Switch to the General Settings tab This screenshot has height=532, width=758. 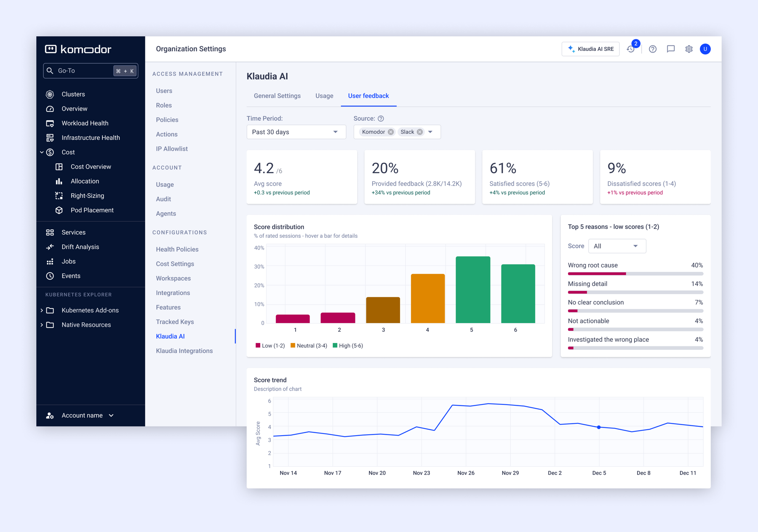click(277, 96)
